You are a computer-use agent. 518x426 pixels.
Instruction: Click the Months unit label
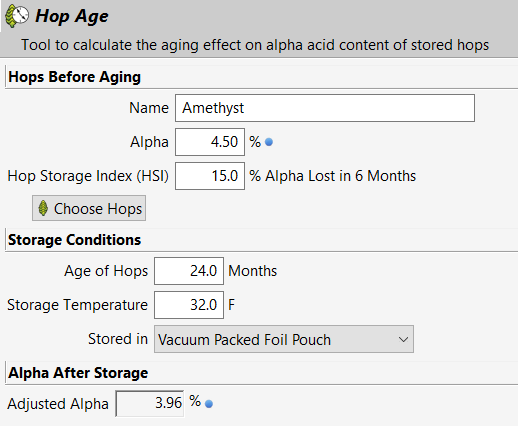(253, 271)
